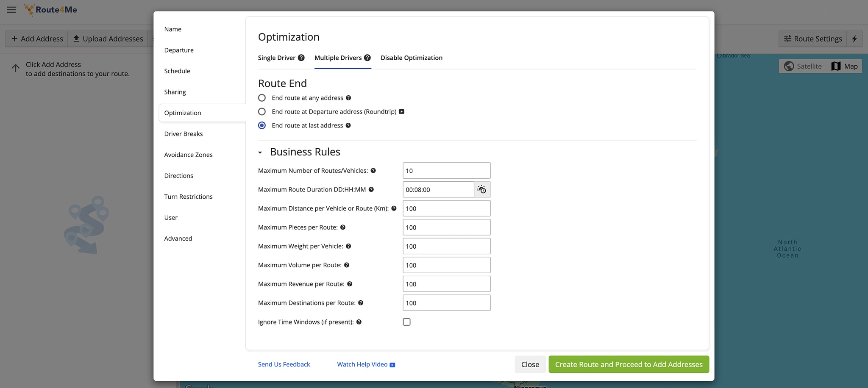Click the Upload Addresses button
868x388 pixels.
[x=108, y=39]
